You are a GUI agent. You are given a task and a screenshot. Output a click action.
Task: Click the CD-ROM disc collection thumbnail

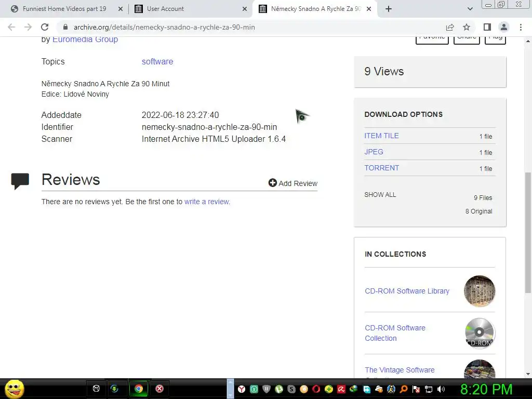tap(479, 333)
